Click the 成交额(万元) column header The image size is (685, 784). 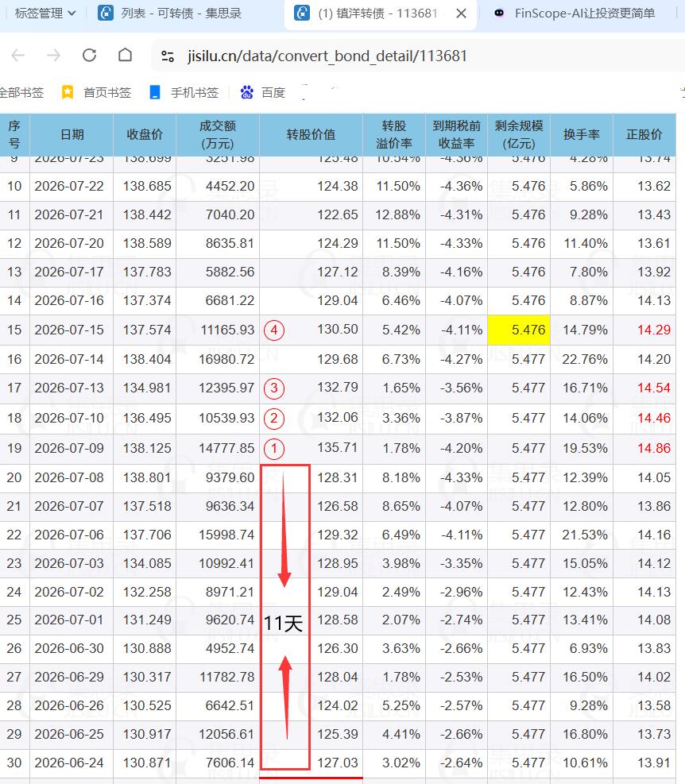pyautogui.click(x=218, y=134)
